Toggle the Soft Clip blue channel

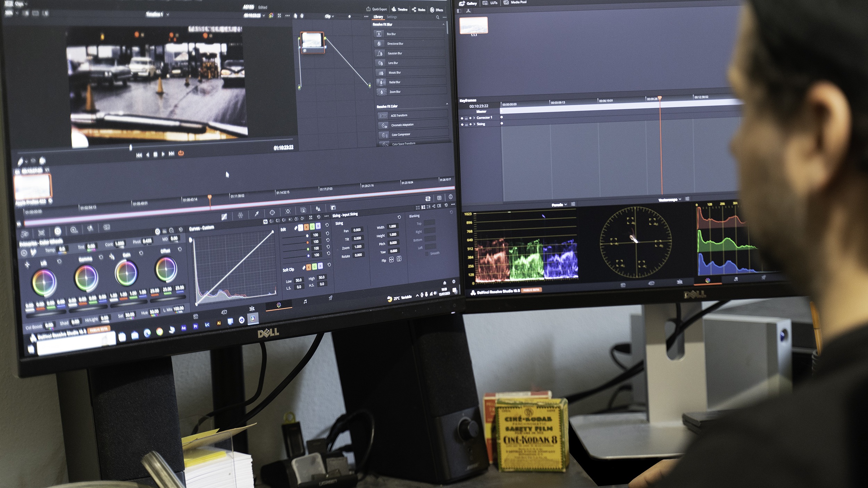320,266
